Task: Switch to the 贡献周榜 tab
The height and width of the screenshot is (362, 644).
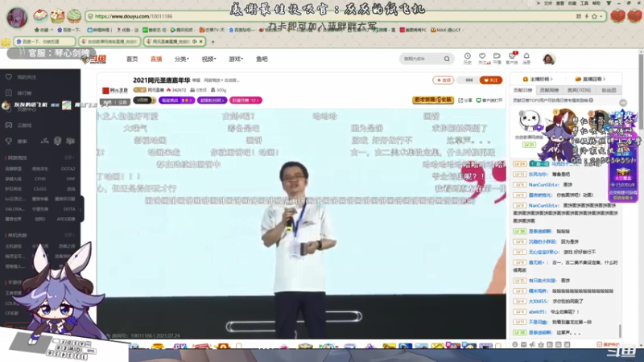Action: tap(549, 90)
